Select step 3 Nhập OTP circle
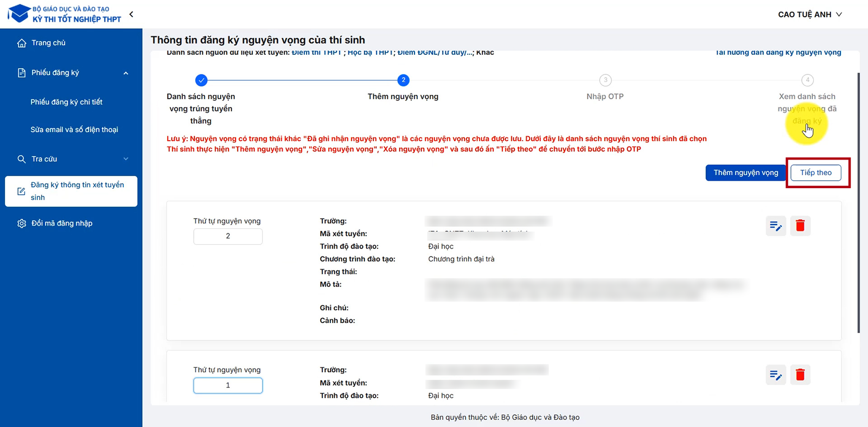 (605, 80)
